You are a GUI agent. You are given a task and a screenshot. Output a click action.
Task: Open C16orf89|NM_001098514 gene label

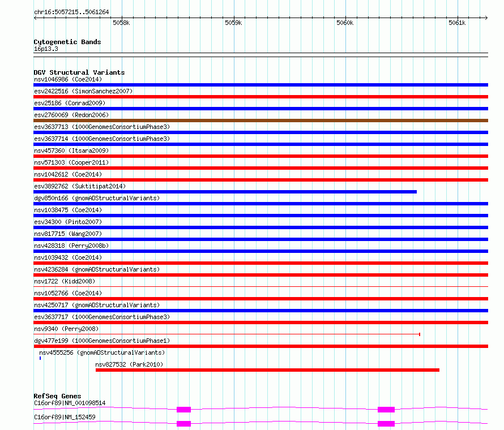click(x=70, y=403)
